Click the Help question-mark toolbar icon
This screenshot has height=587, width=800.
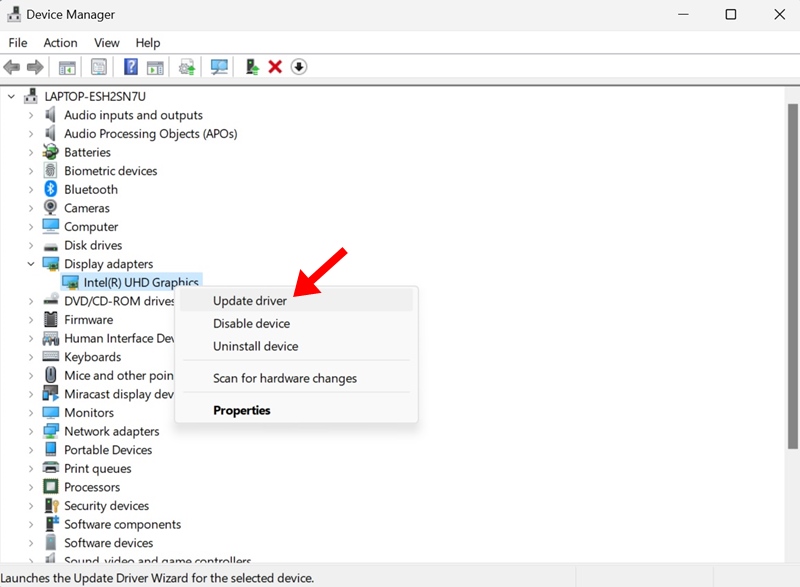tap(130, 67)
